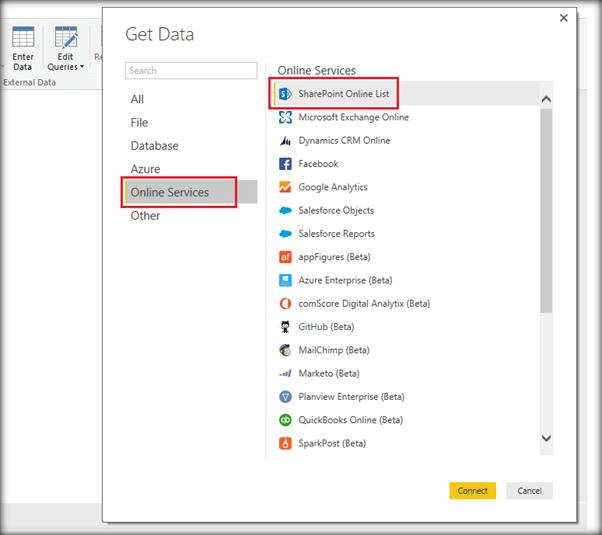This screenshot has width=602, height=535.
Task: Select 'comScore Digital Analytix (Beta)' text
Action: (364, 303)
